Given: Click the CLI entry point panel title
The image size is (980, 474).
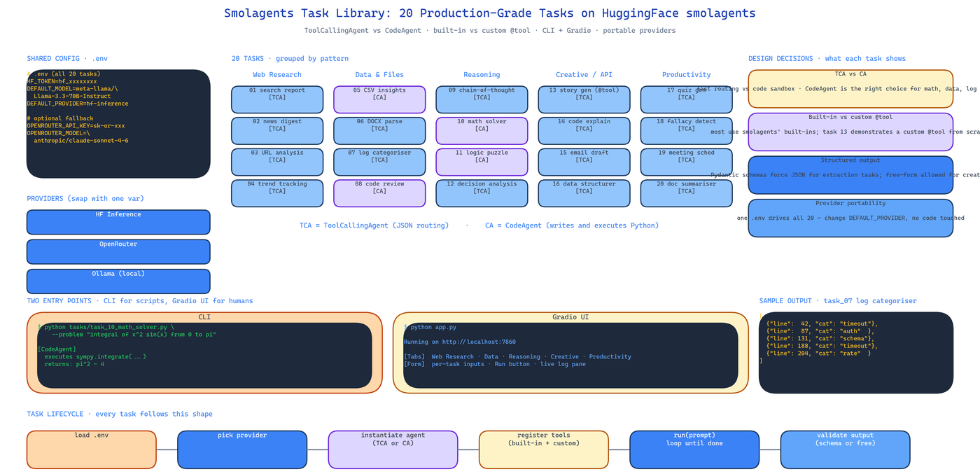Looking at the screenshot, I should point(204,317).
